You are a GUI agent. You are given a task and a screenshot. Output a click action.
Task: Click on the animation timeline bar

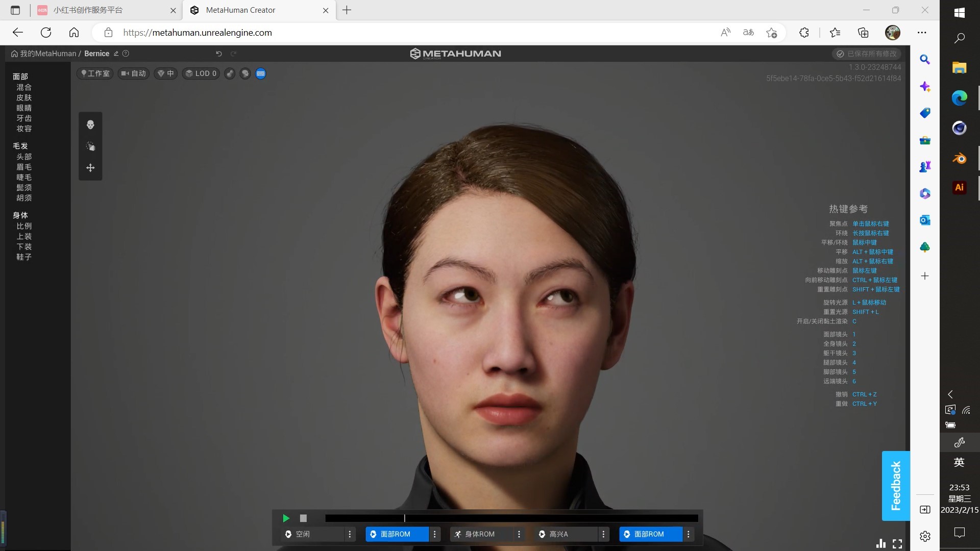point(511,518)
